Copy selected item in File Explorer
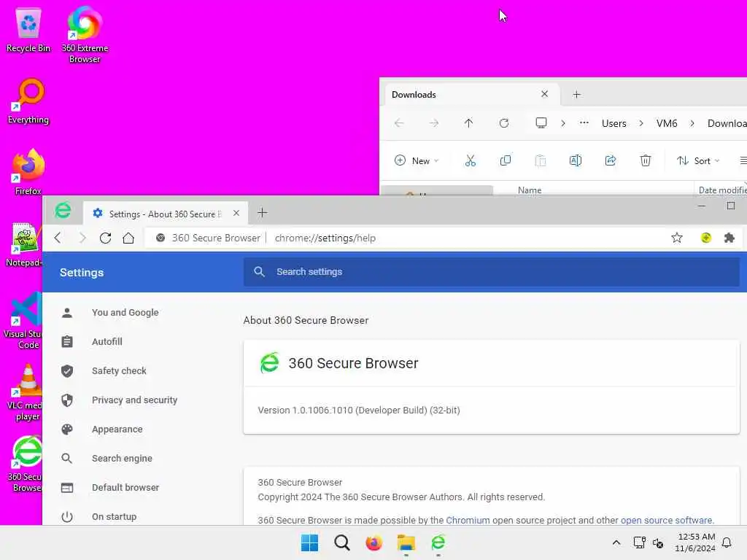Image resolution: width=747 pixels, height=560 pixels. click(x=506, y=160)
